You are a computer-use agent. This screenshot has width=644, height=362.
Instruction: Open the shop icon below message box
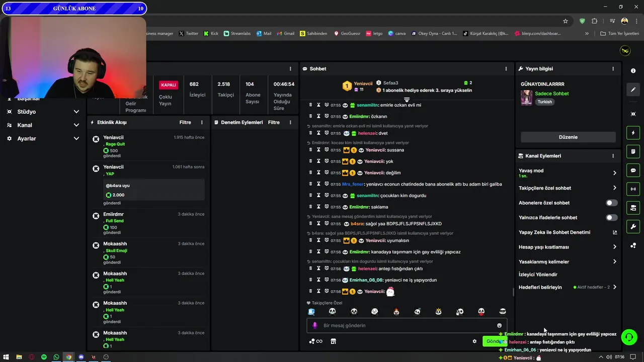click(x=333, y=341)
